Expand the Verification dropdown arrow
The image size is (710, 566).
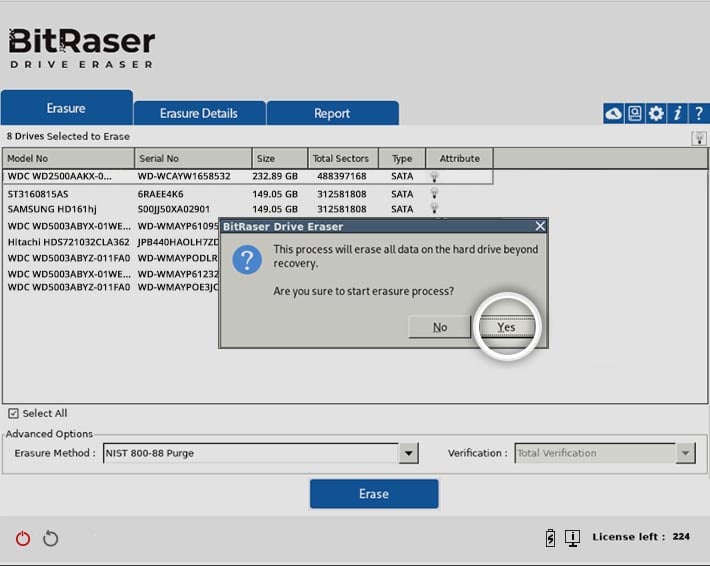[x=686, y=453]
